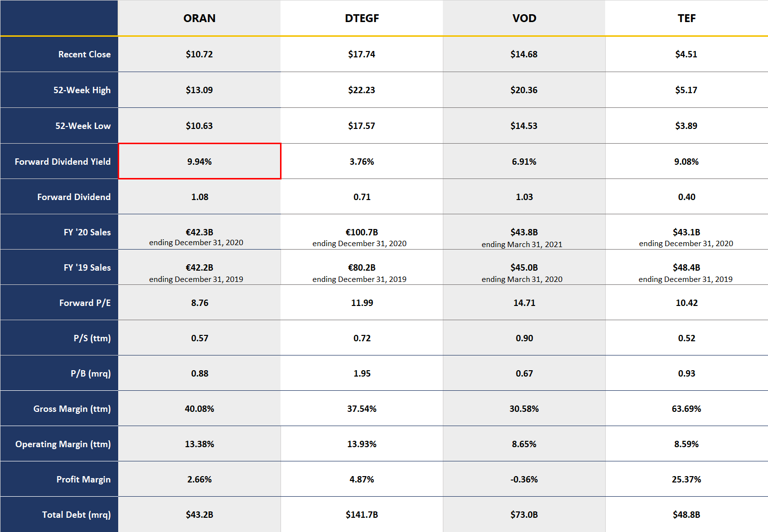Select TEF FY '19 sales $48.4B
768x532 pixels.
pyautogui.click(x=687, y=268)
